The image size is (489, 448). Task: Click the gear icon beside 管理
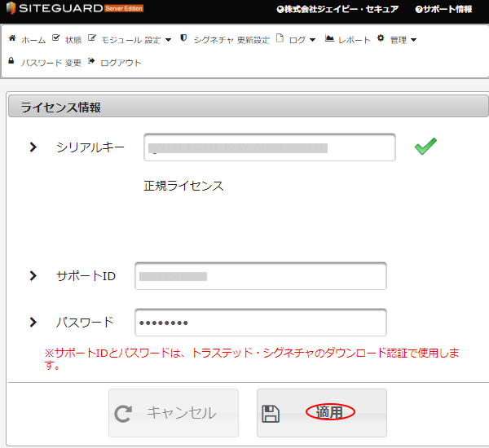click(x=381, y=38)
